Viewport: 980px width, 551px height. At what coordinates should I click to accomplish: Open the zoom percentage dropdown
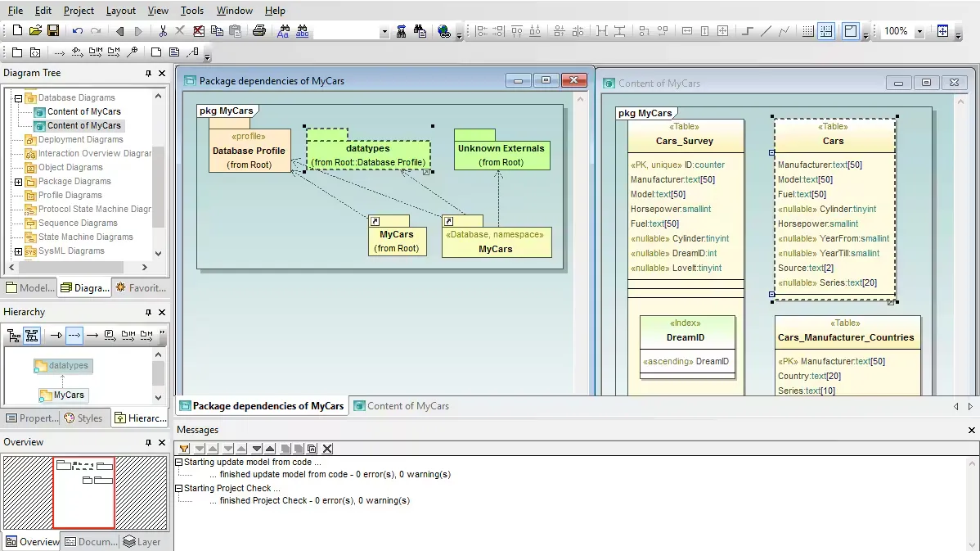[919, 31]
